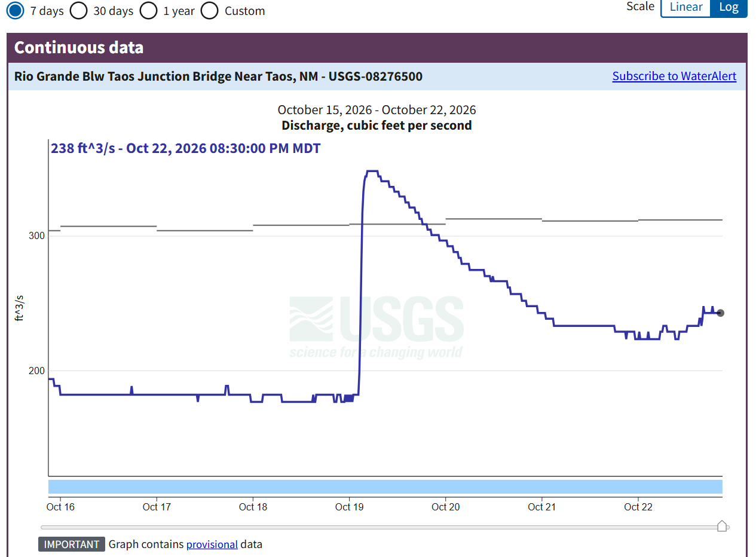Select the 7 days radio button
The height and width of the screenshot is (557, 756).
pyautogui.click(x=16, y=11)
